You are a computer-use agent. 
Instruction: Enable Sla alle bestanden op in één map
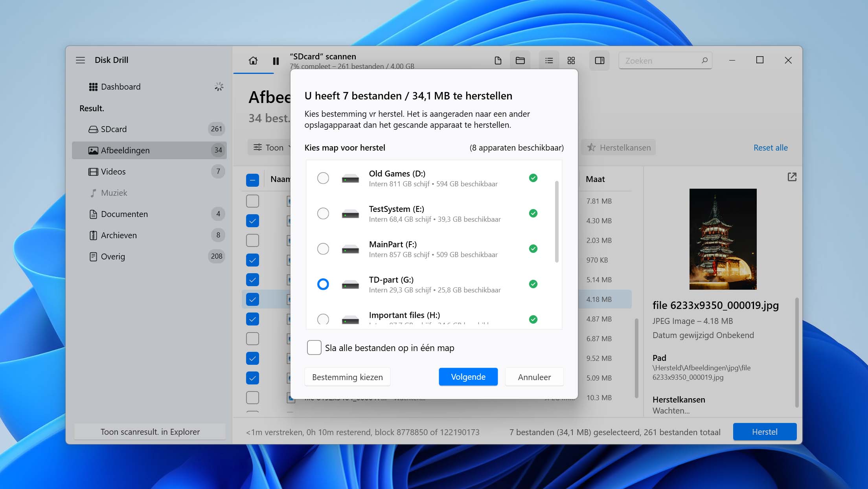314,347
